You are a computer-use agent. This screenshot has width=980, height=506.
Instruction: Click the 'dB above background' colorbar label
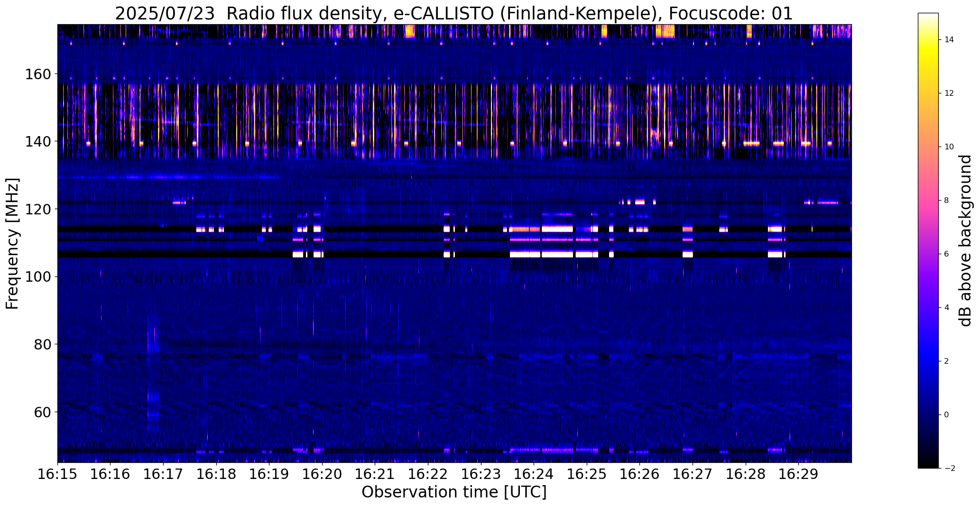click(966, 240)
